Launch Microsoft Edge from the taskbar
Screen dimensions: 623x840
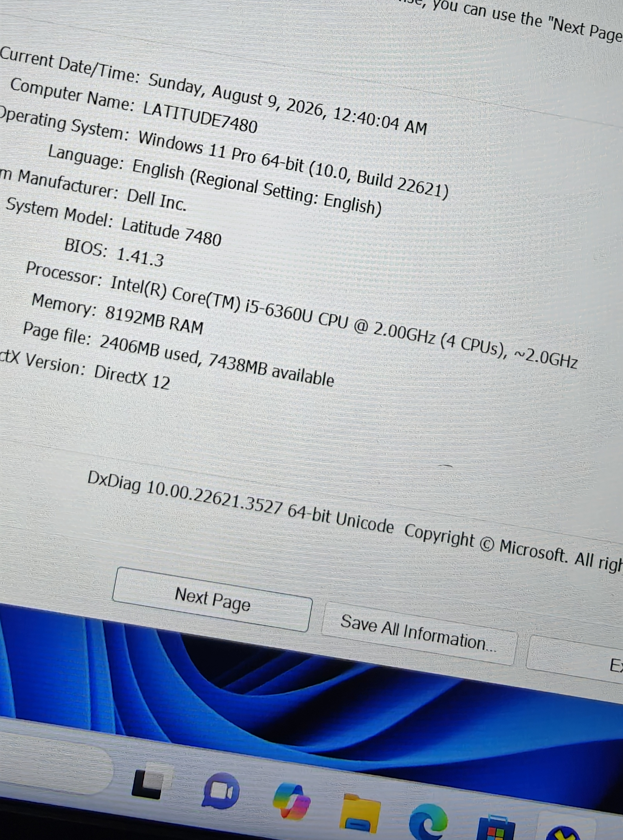click(428, 822)
